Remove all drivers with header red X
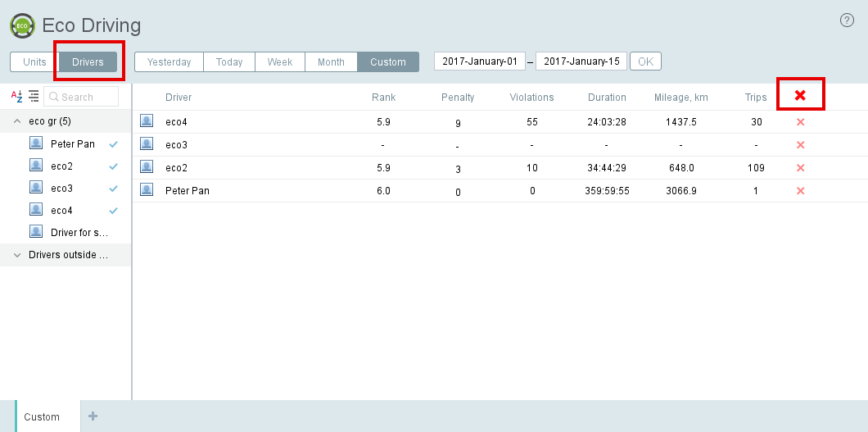 (x=800, y=96)
